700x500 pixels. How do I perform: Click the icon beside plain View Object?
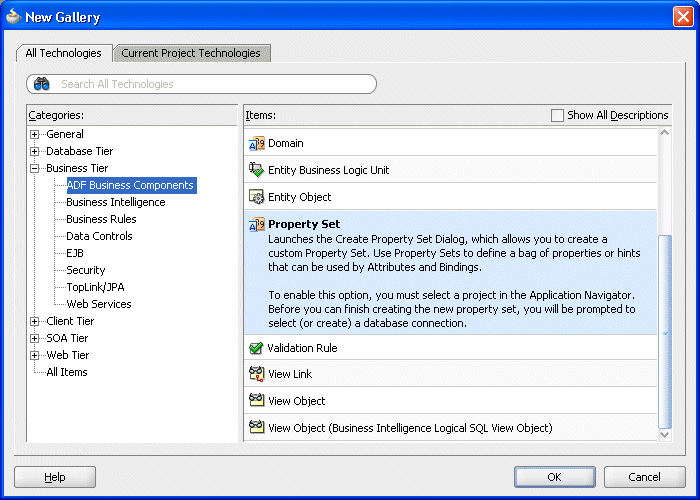257,400
